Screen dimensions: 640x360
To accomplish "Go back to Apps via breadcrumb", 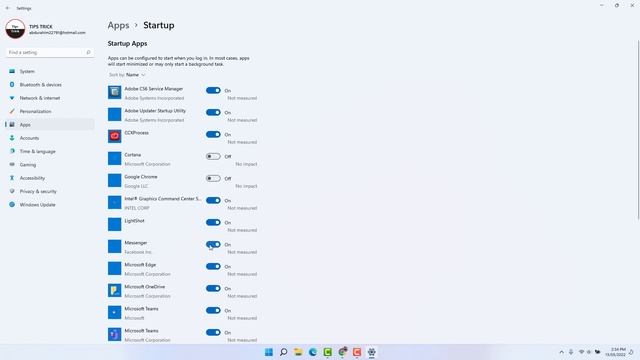I will point(118,25).
